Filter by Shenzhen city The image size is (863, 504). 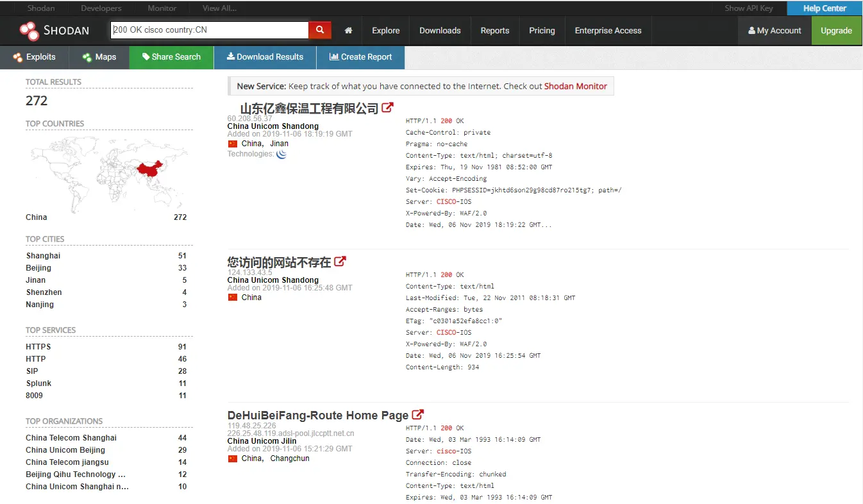pos(44,292)
